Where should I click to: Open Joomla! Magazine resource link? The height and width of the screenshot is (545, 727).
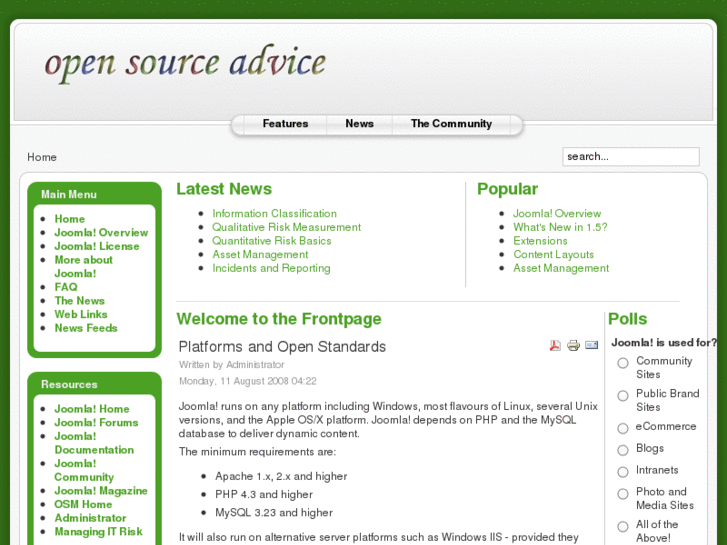(101, 491)
